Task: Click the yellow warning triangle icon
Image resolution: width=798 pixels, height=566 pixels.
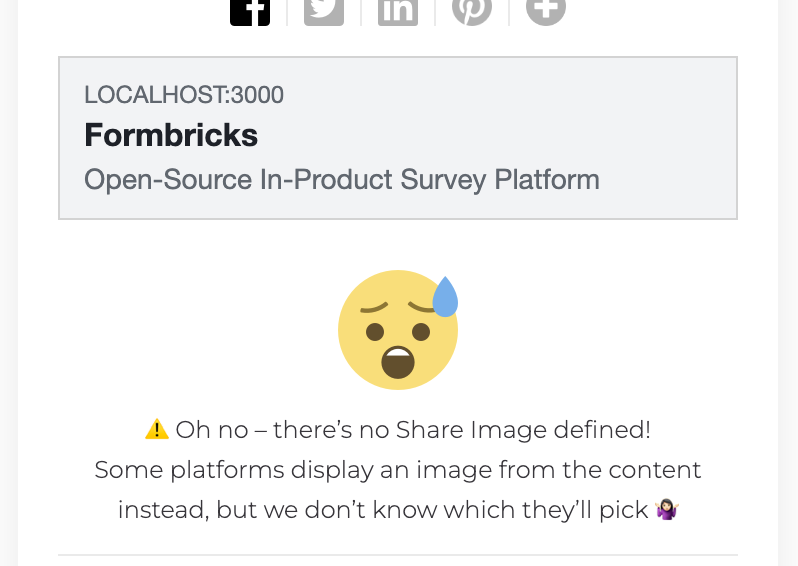Action: point(157,430)
